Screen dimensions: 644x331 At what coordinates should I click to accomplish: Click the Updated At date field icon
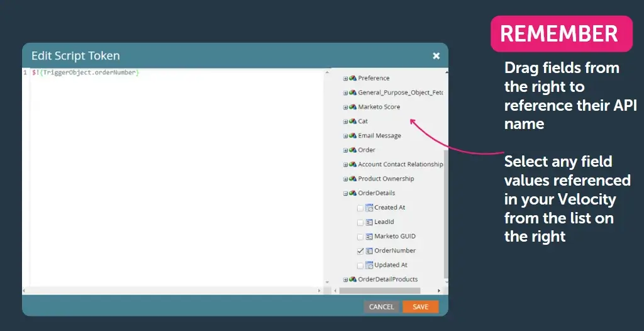369,265
